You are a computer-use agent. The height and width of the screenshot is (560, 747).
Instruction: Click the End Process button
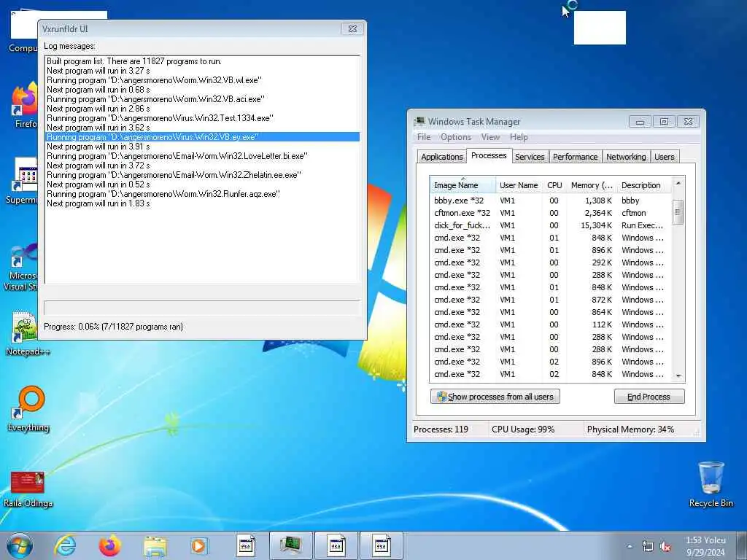click(649, 397)
